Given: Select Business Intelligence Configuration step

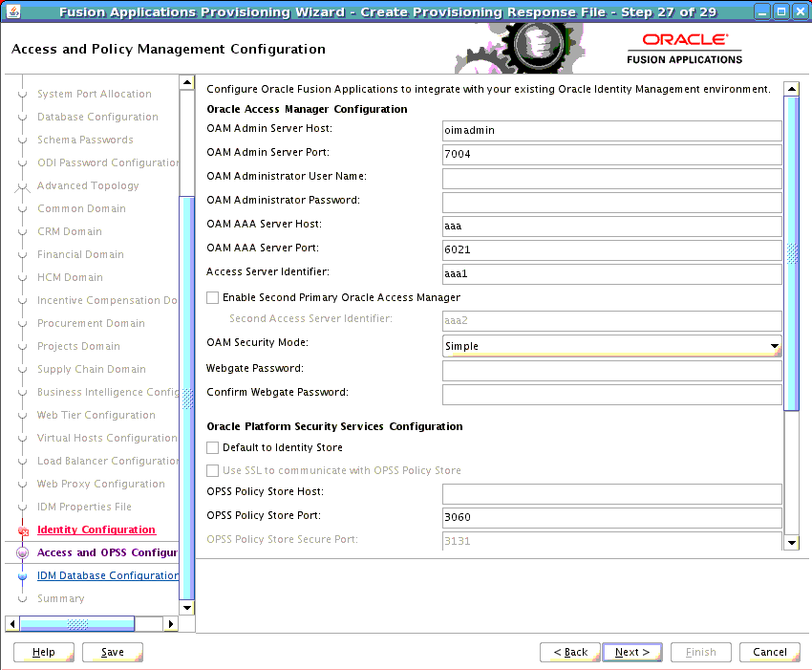Looking at the screenshot, I should (108, 392).
